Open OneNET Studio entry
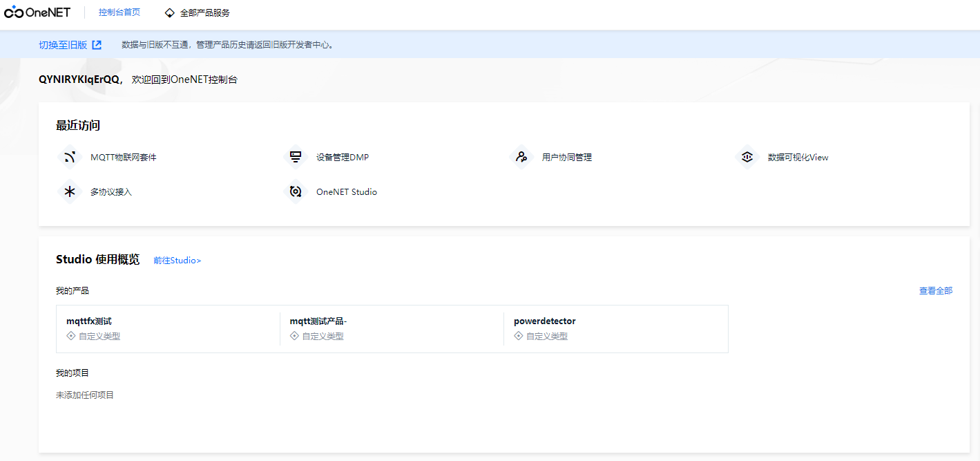 (347, 191)
